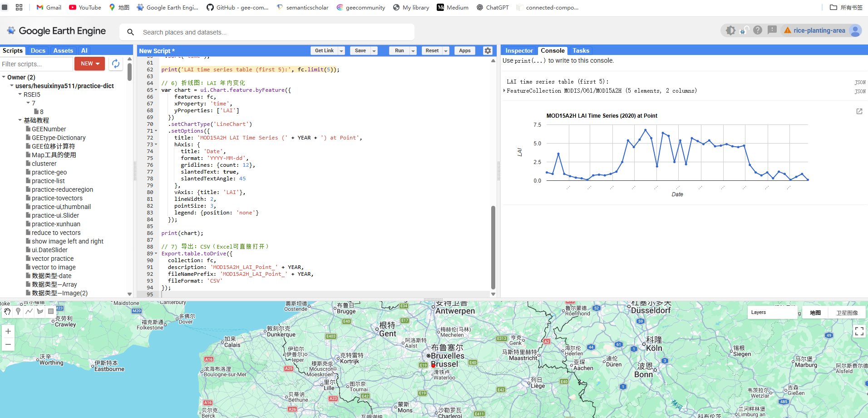Open the Assets tab
Image resolution: width=868 pixels, height=418 pixels.
[x=63, y=50]
